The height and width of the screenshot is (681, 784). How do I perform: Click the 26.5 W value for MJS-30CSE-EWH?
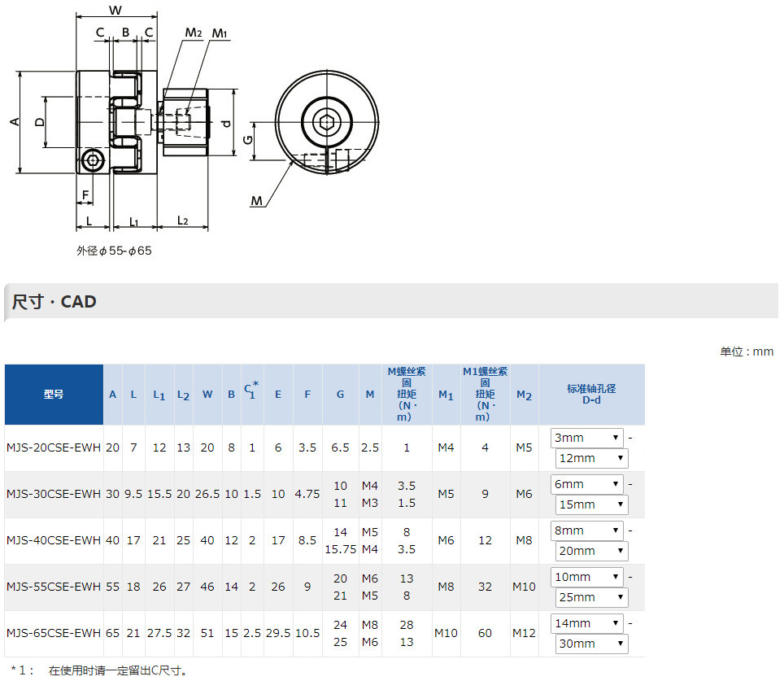(207, 494)
